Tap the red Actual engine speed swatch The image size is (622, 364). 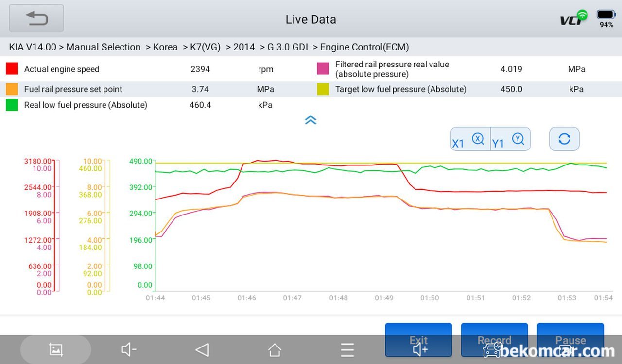[x=12, y=69]
